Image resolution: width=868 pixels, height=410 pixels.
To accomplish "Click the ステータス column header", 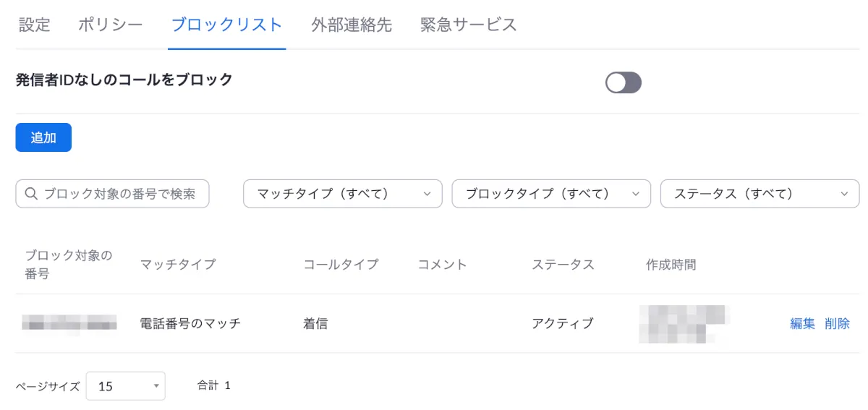I will (563, 265).
